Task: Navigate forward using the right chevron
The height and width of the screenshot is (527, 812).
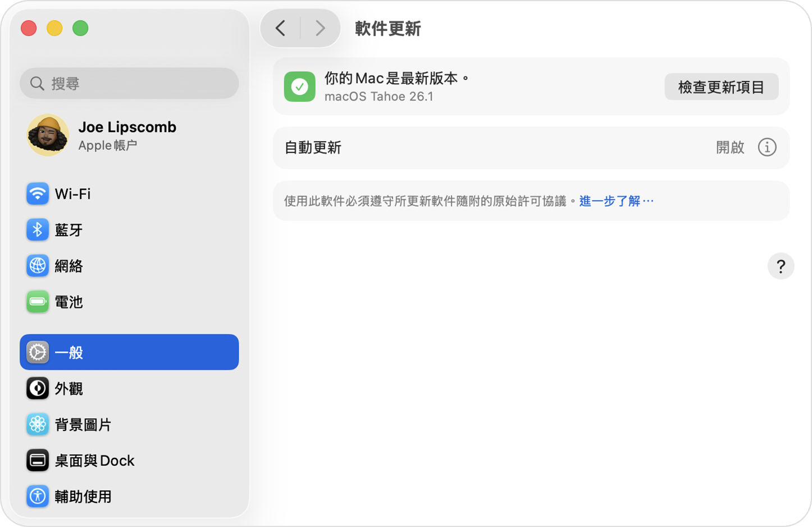Action: coord(320,28)
